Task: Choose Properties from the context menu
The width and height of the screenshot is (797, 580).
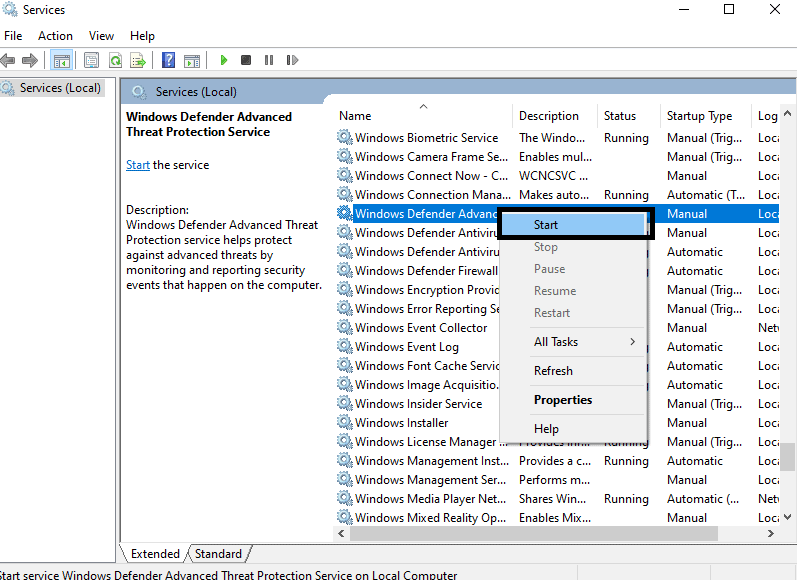Action: 575,400
